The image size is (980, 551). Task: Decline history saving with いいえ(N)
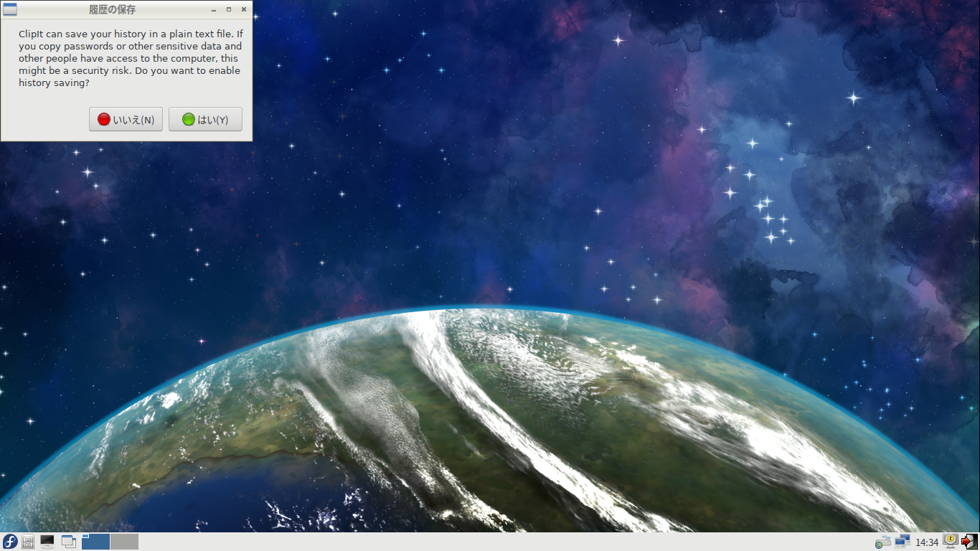pos(126,119)
